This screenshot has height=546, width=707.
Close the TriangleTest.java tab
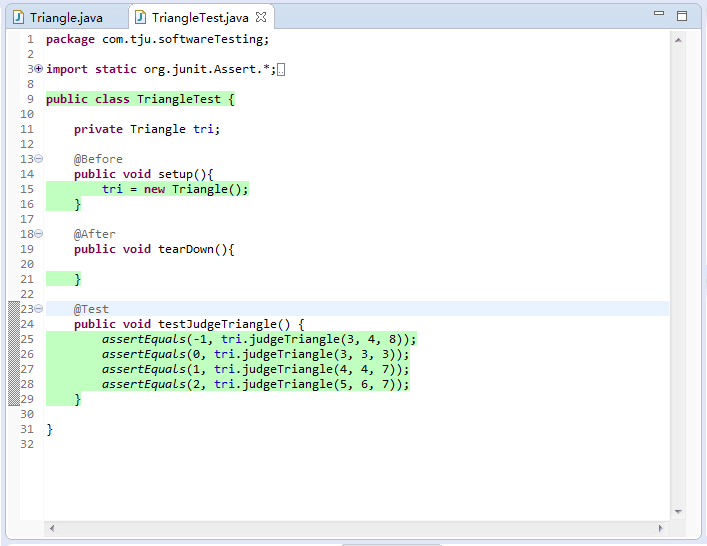click(x=261, y=17)
